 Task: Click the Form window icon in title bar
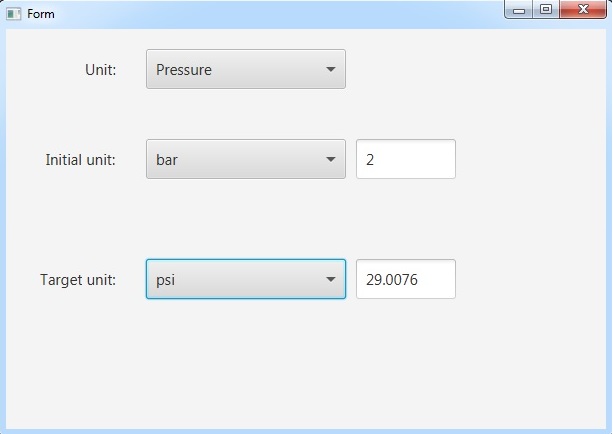coord(14,14)
